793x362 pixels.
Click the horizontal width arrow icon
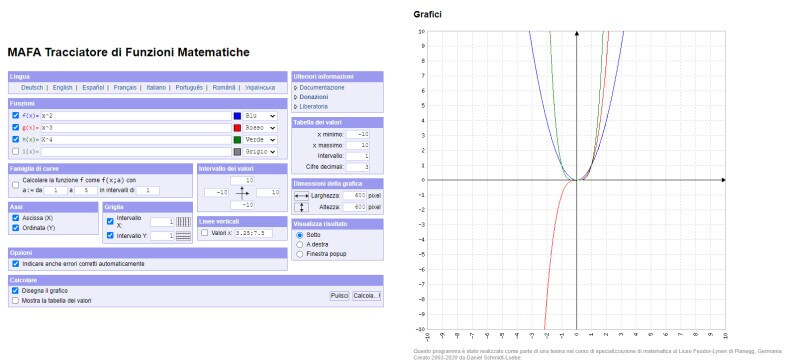click(301, 196)
